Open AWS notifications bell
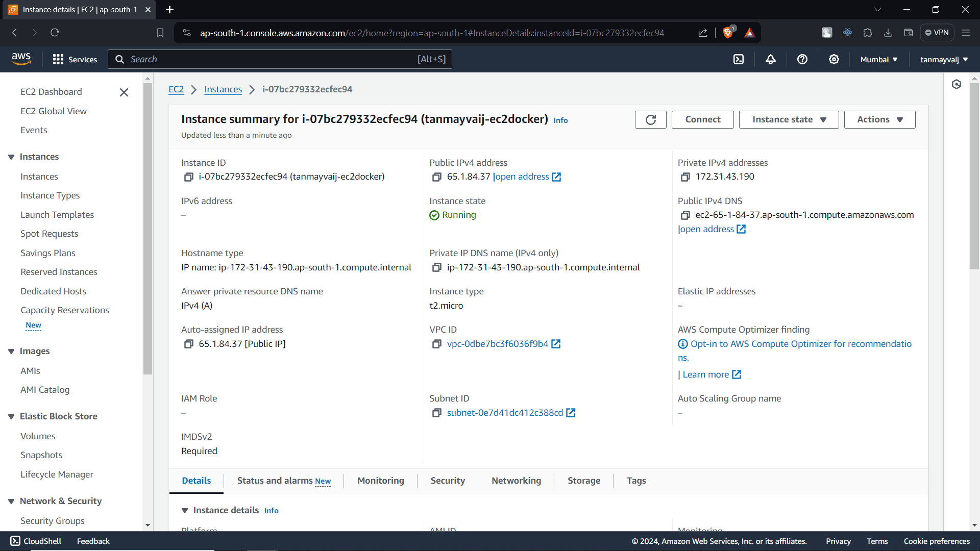This screenshot has height=551, width=980. (770, 59)
